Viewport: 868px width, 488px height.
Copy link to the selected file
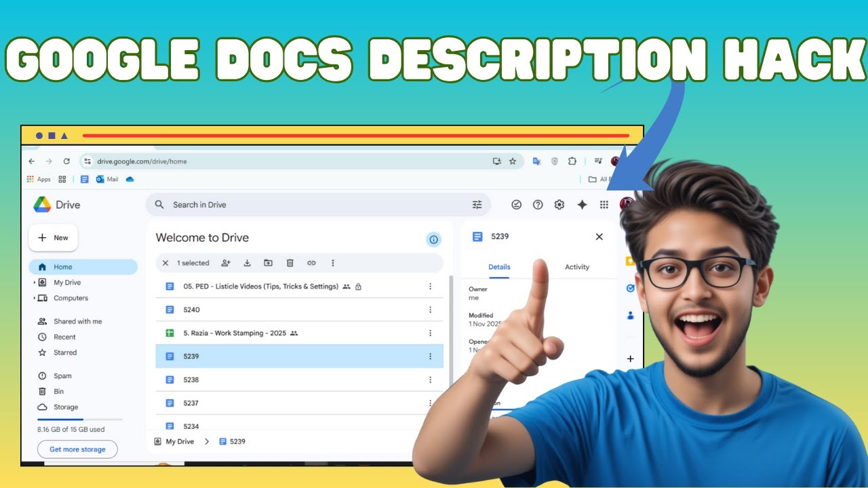311,263
